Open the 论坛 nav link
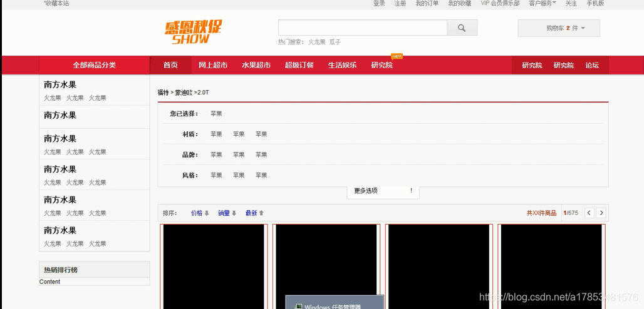Screen dimensions: 644x309 [592, 65]
